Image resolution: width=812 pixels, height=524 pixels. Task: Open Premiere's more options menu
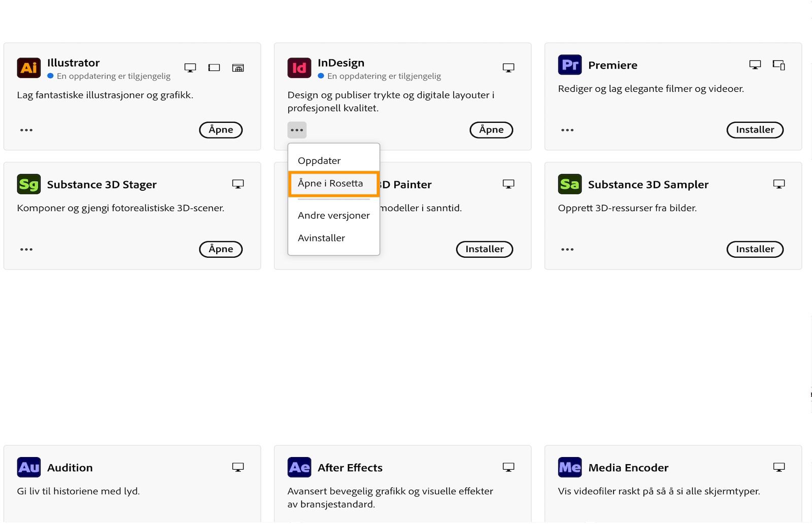567,130
